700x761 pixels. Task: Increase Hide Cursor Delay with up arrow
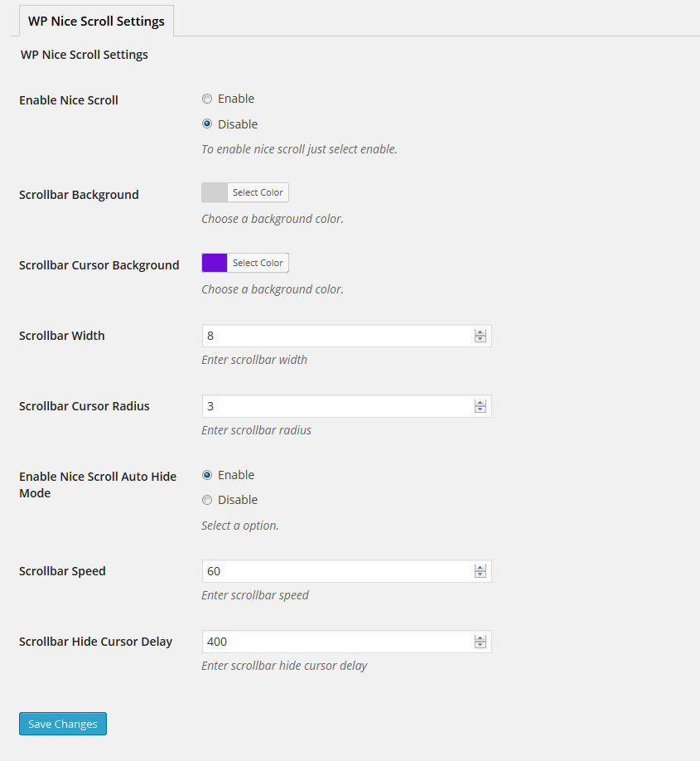[x=480, y=638]
